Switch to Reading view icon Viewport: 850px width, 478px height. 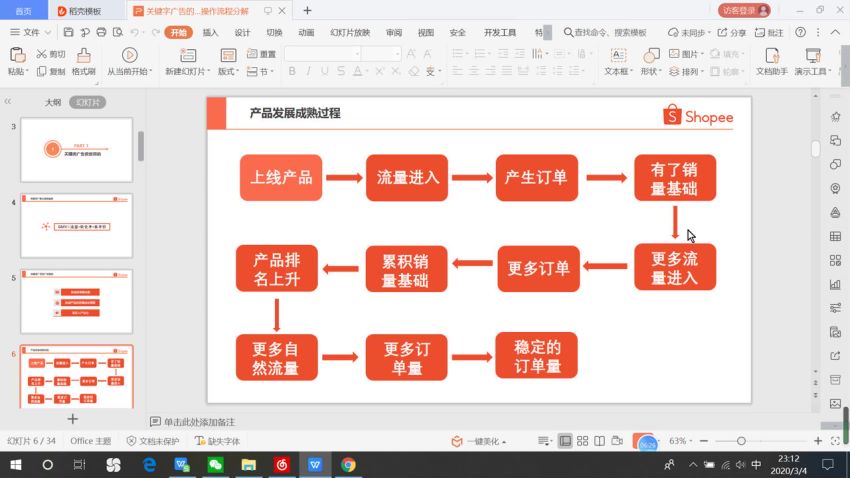(x=599, y=441)
